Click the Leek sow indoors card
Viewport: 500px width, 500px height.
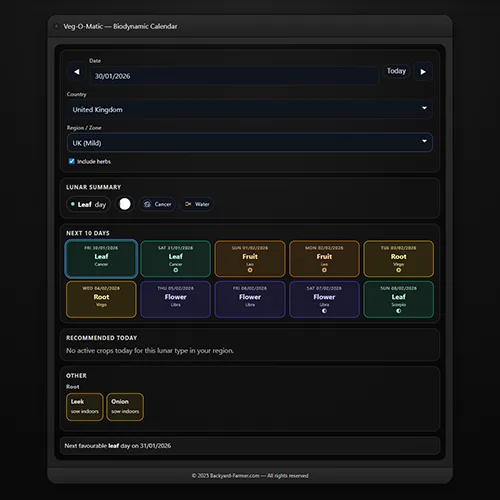pos(85,407)
